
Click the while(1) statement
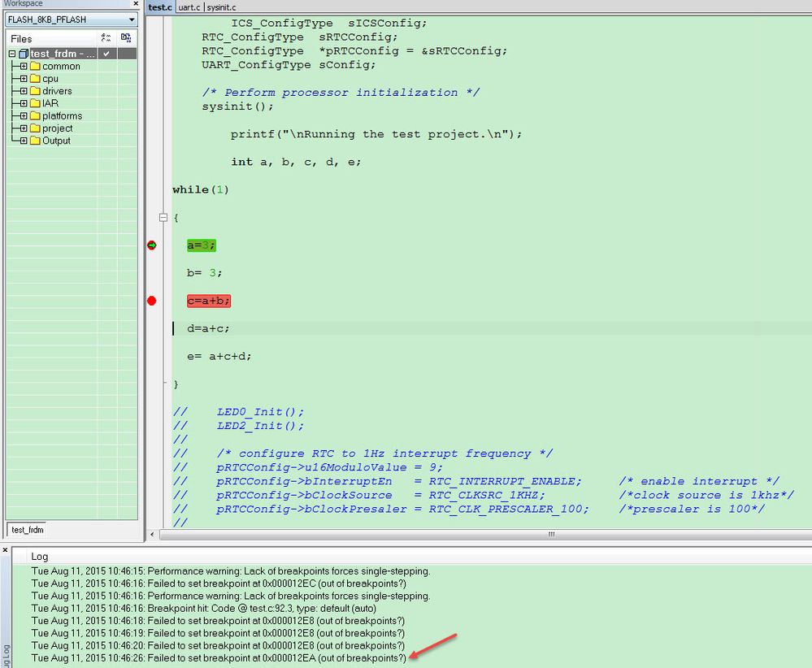[x=201, y=189]
